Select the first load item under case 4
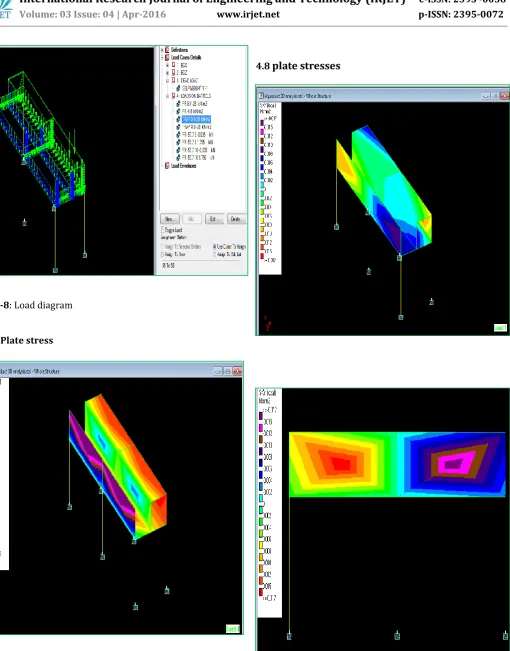This screenshot has width=510, height=651. coord(194,104)
